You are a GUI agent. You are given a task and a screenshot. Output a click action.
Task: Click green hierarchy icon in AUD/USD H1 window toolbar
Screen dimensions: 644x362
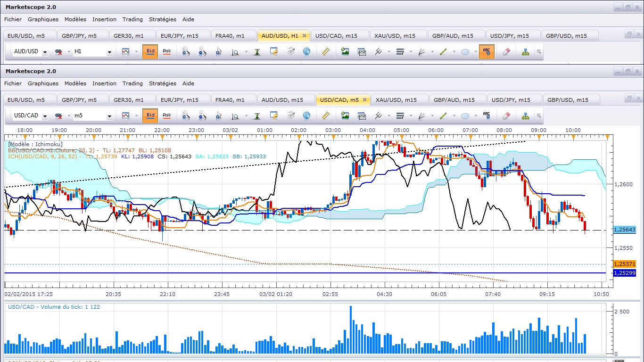click(x=526, y=51)
